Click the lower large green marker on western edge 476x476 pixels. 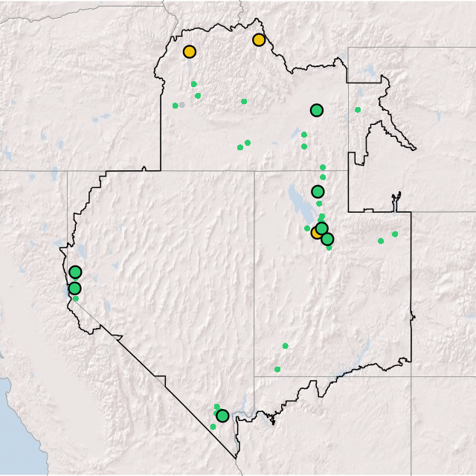pyautogui.click(x=74, y=289)
